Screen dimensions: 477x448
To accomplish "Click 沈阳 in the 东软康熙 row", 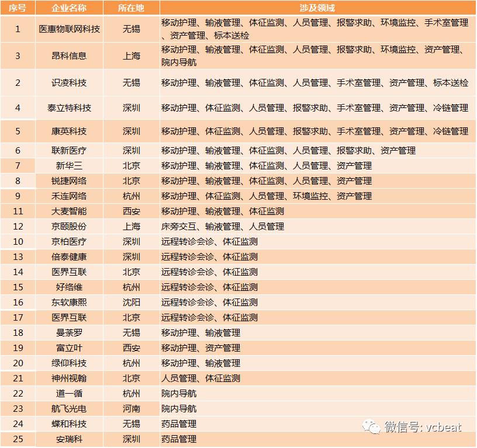I will tap(131, 302).
